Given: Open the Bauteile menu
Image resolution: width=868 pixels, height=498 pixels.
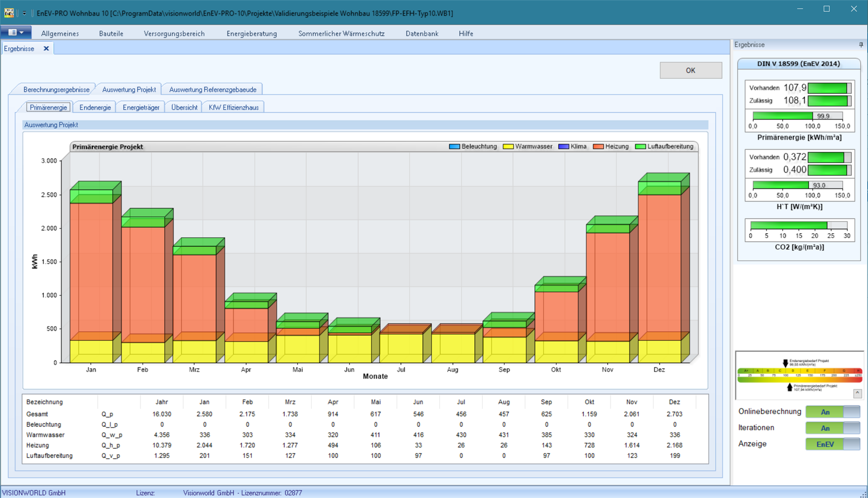Looking at the screenshot, I should click(111, 33).
